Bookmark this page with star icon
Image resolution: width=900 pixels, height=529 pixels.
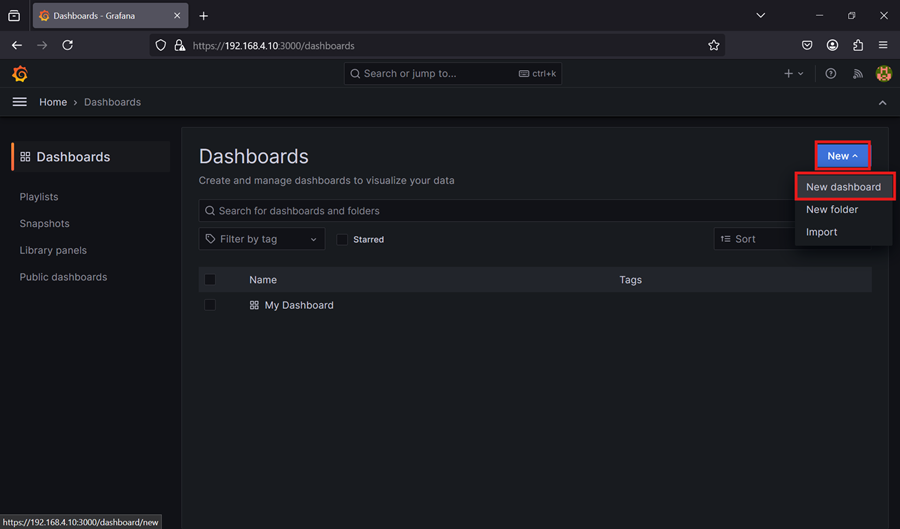coord(713,45)
